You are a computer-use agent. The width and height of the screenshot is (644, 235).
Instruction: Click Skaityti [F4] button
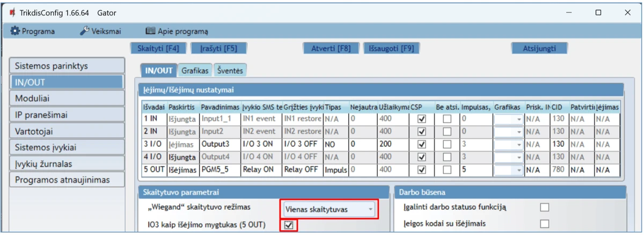(x=158, y=48)
